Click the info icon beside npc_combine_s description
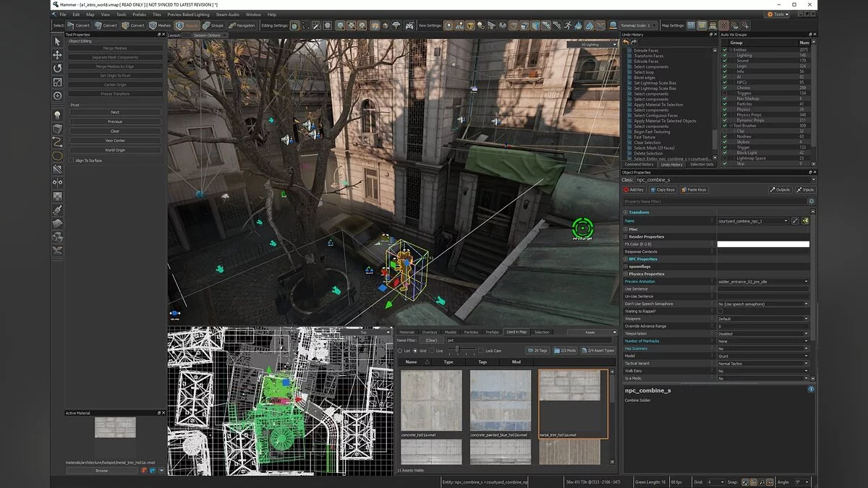The height and width of the screenshot is (488, 868). 811,389
